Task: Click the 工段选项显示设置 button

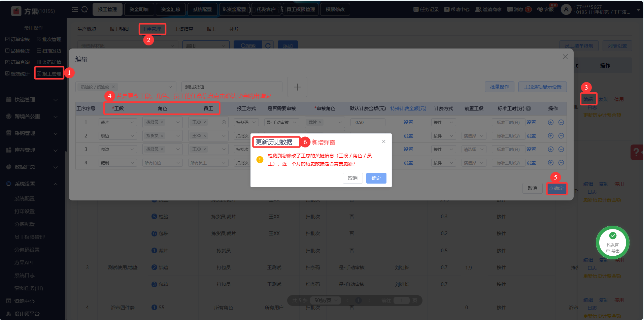Action: (x=543, y=87)
